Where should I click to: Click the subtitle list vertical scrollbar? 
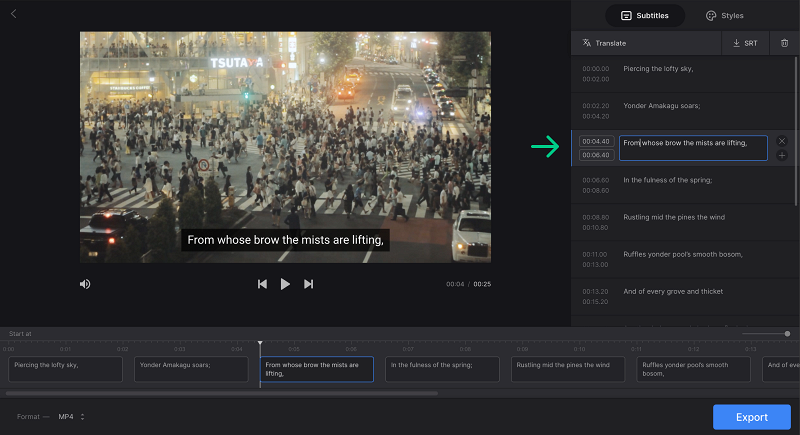tap(796, 131)
